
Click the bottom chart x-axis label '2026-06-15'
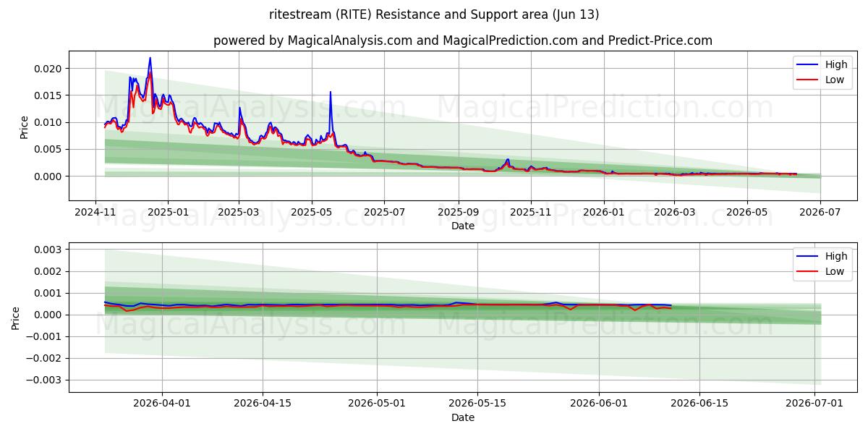pos(699,403)
